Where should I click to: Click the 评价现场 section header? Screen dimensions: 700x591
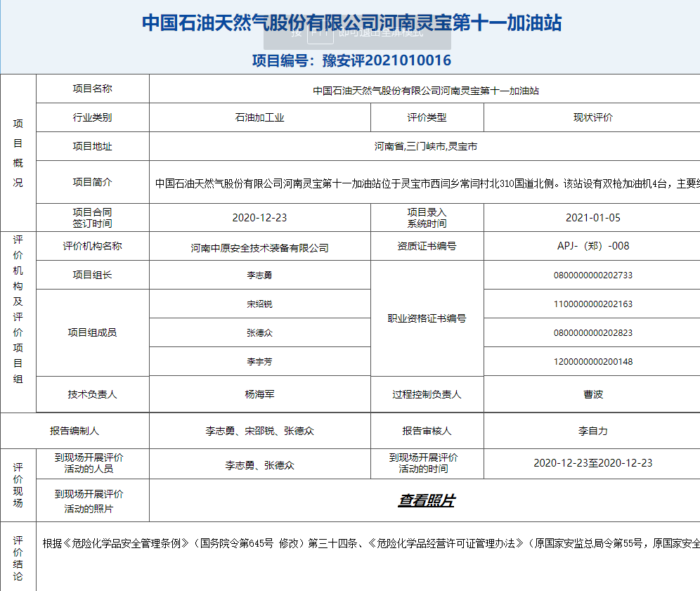pyautogui.click(x=18, y=485)
